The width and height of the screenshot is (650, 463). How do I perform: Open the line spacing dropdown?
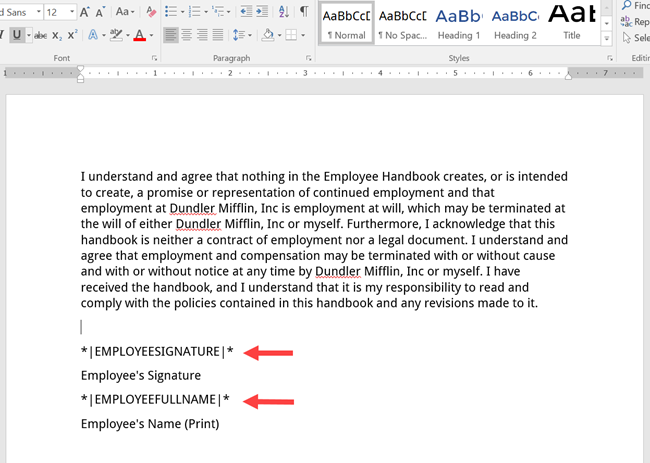point(242,35)
